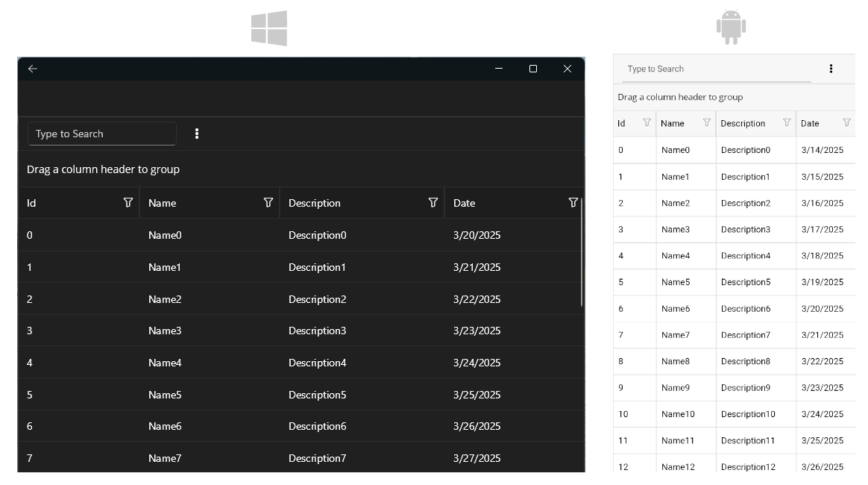The width and height of the screenshot is (868, 485).
Task: Open the Name filter funnel on Android grid
Action: tap(706, 122)
